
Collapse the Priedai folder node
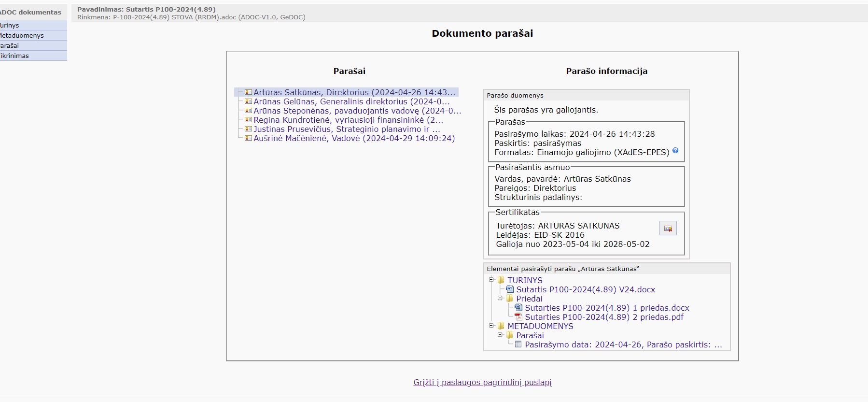click(501, 298)
